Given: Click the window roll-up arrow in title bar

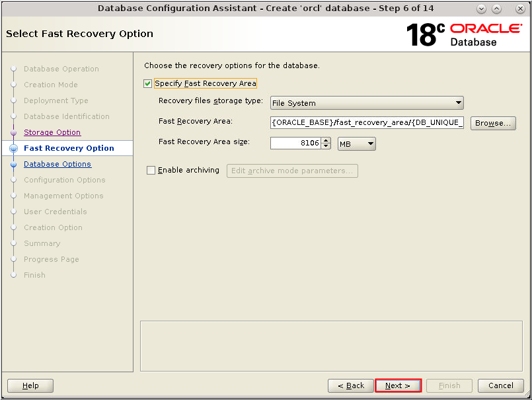Looking at the screenshot, I should [481, 9].
